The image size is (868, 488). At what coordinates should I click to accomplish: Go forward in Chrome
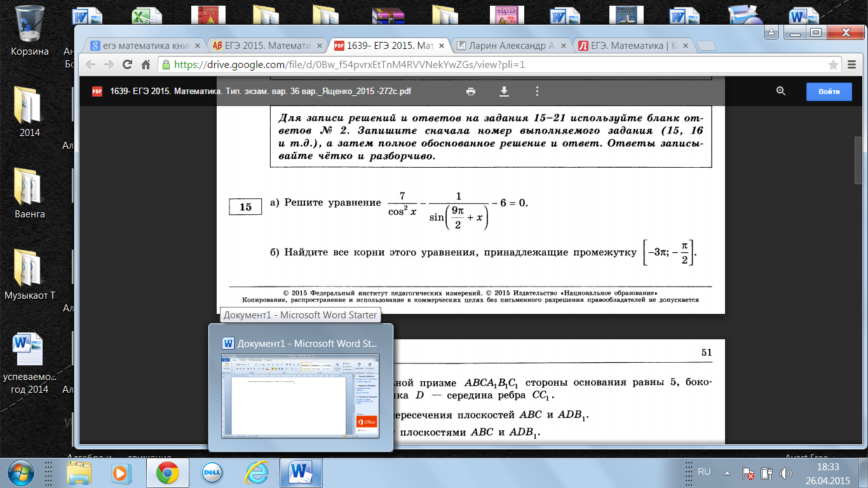[x=109, y=64]
